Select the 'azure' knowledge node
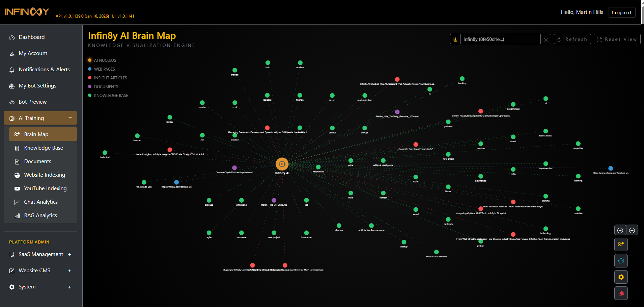 (332, 96)
